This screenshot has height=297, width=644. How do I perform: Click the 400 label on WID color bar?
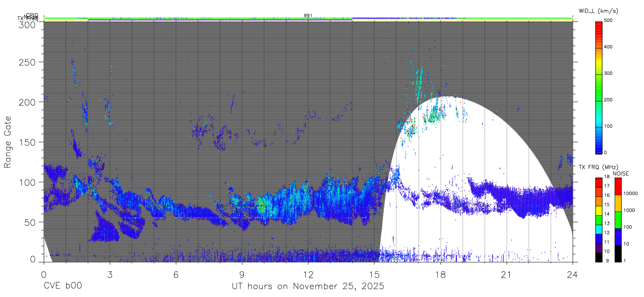coord(609,47)
